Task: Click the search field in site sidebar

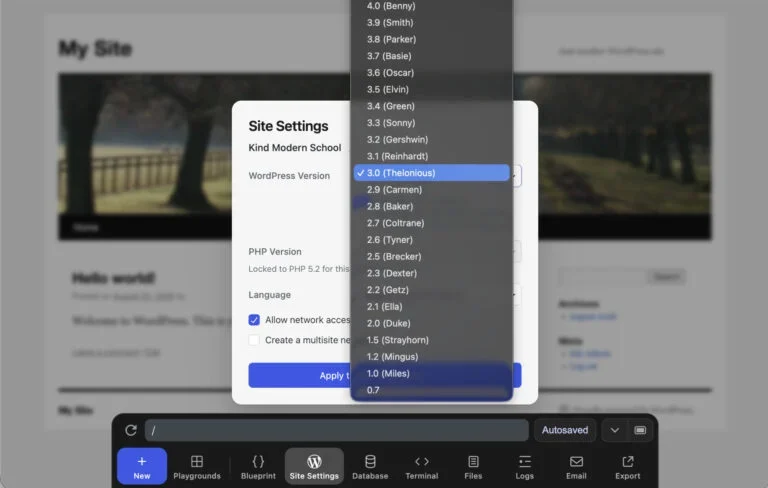Action: (602, 276)
